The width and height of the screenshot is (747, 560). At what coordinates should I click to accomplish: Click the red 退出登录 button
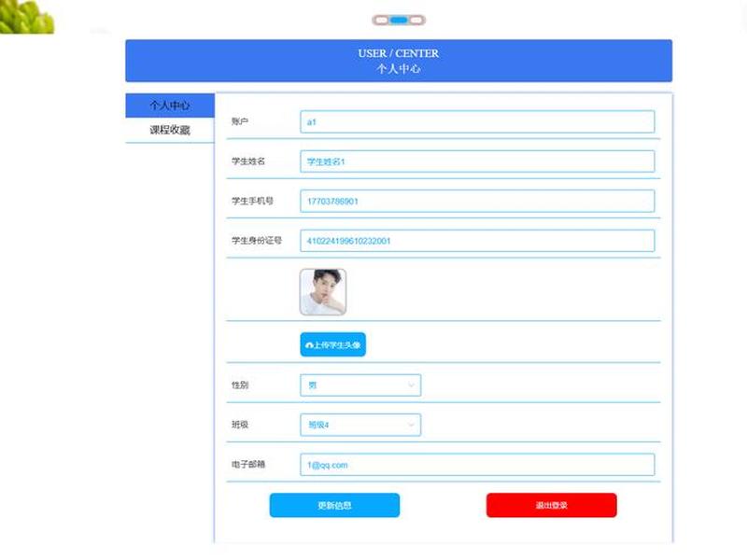(551, 505)
